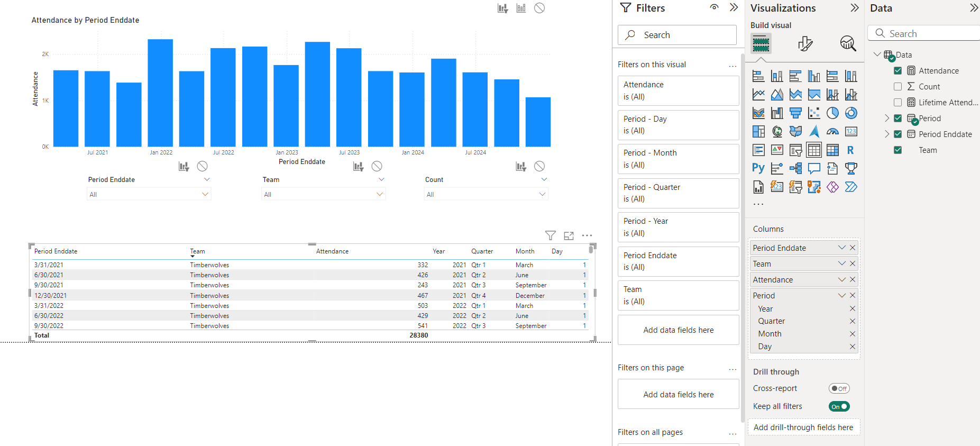Screen dimensions: 980x446
Task: Switch visual to Matrix
Action: point(832,150)
